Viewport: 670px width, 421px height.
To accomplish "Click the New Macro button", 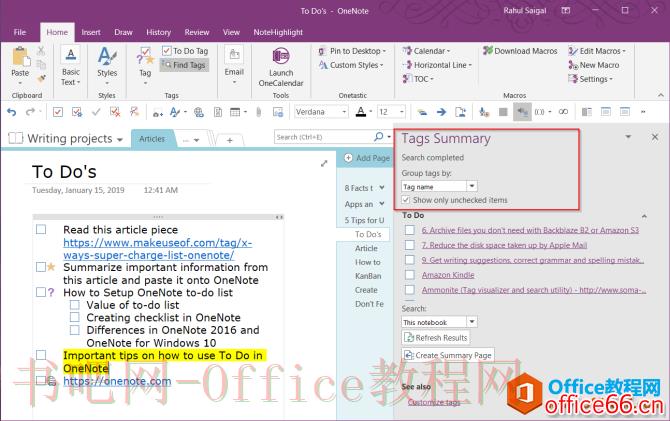I will tap(594, 65).
